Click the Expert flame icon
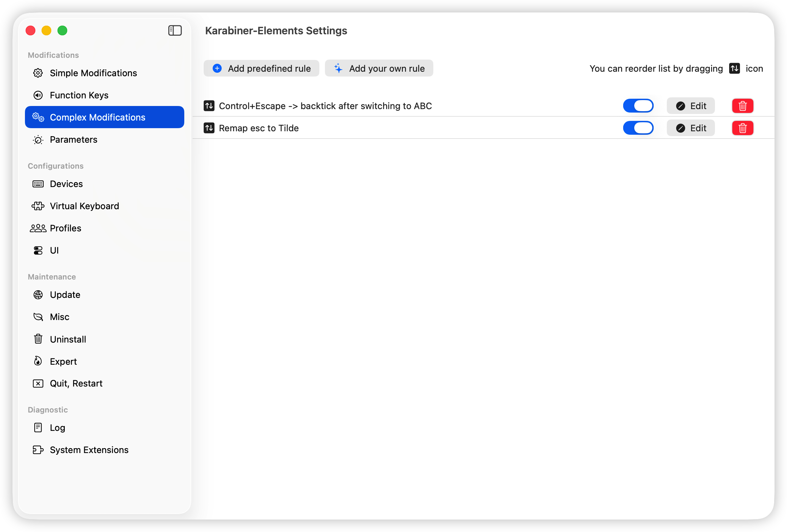The height and width of the screenshot is (532, 787). point(38,361)
